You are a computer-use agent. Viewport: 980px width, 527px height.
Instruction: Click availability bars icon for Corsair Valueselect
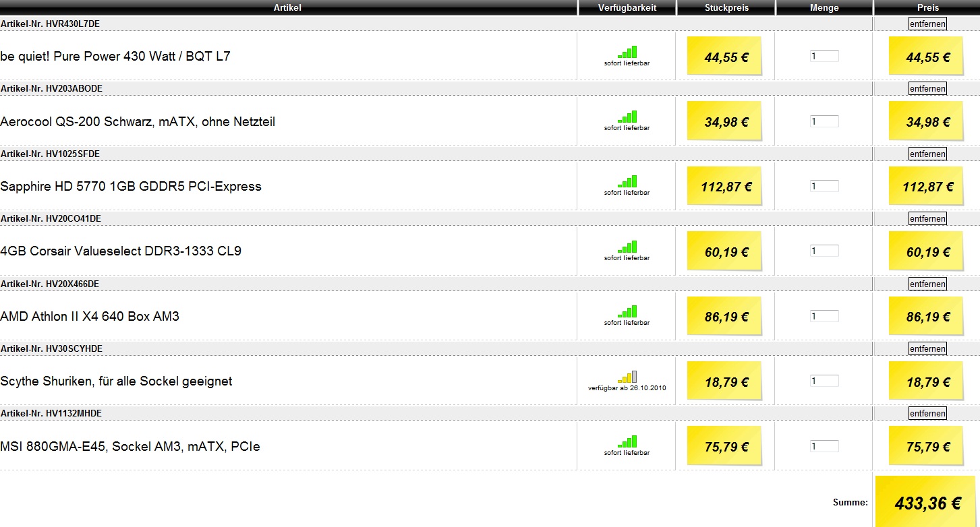627,247
